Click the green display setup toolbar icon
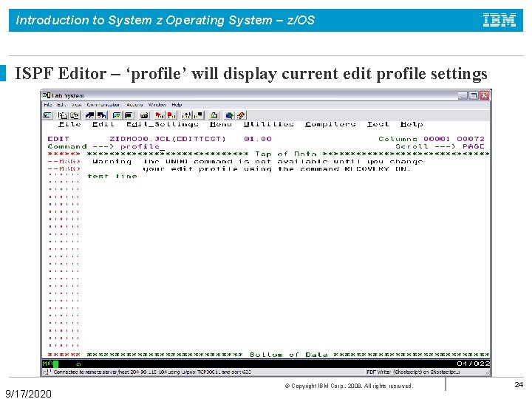 (117, 115)
